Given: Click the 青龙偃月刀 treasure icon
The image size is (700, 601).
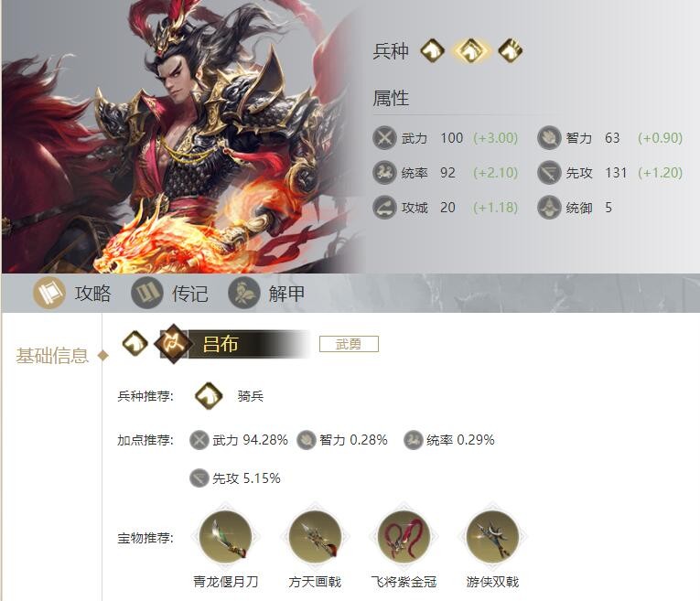Looking at the screenshot, I should click(225, 537).
